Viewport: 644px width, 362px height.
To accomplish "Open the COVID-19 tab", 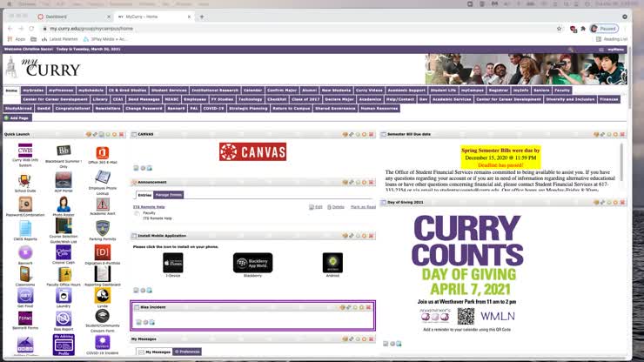I will (213, 109).
